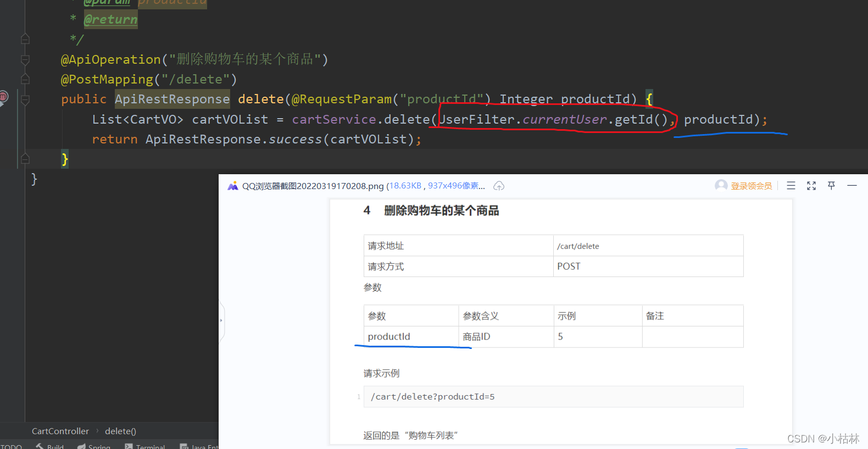Screen dimensions: 868x449
Task: Click List<CartVO> type declaration
Action: [138, 119]
